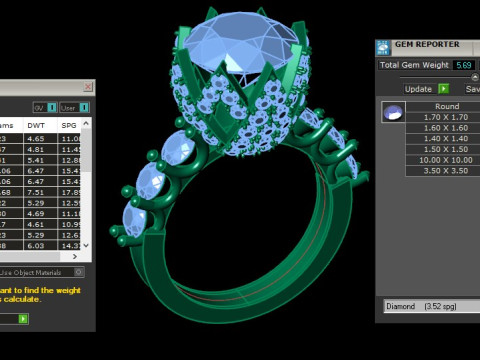This screenshot has width=480, height=360.
Task: Click the vertical scrollbar thumb in weight table
Action: click(86, 150)
